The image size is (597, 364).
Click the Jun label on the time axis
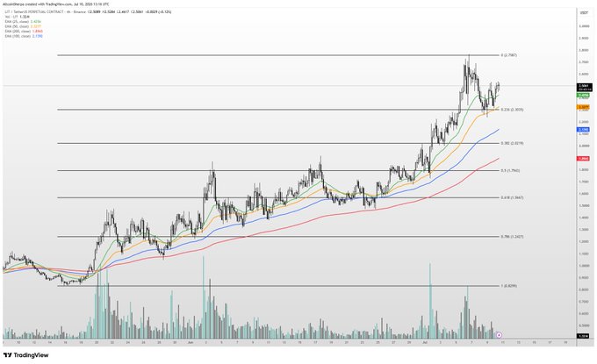pyautogui.click(x=191, y=342)
